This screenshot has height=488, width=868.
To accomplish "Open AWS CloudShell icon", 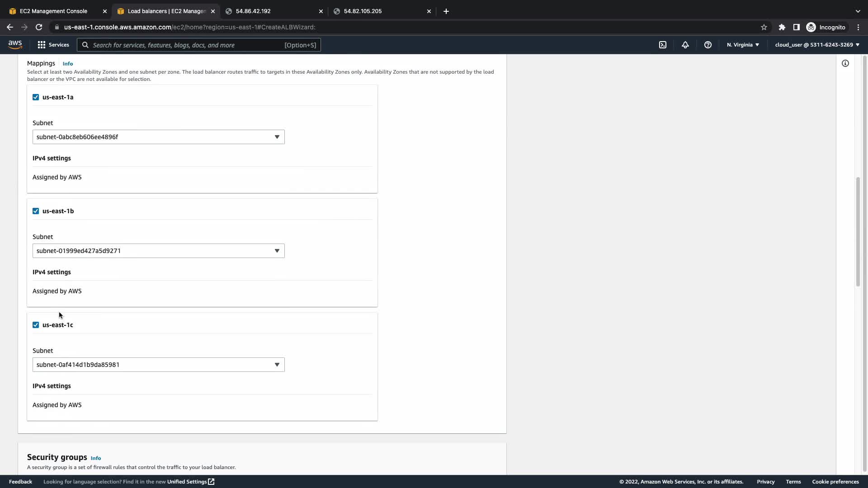I will tap(663, 45).
